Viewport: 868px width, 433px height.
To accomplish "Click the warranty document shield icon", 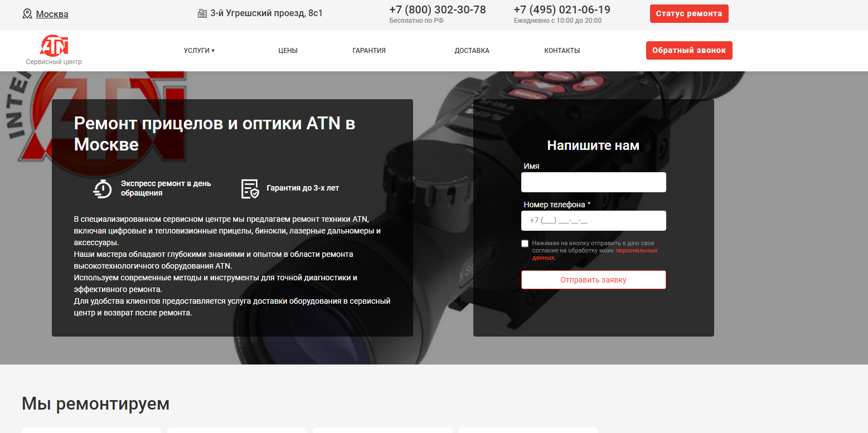I will pos(250,188).
